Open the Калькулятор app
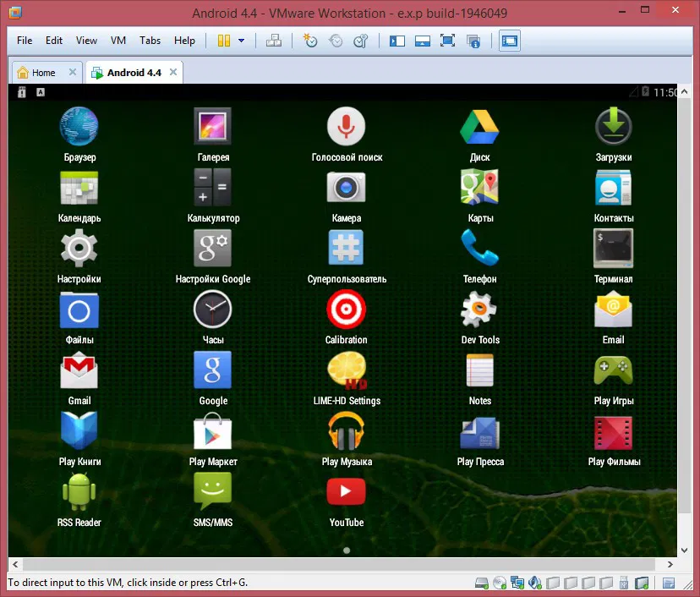Viewport: 700px width, 597px height. tap(212, 187)
